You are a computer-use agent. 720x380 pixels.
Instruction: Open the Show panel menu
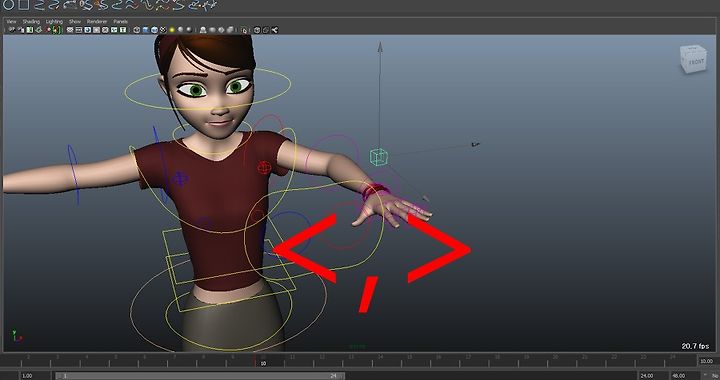(x=75, y=22)
